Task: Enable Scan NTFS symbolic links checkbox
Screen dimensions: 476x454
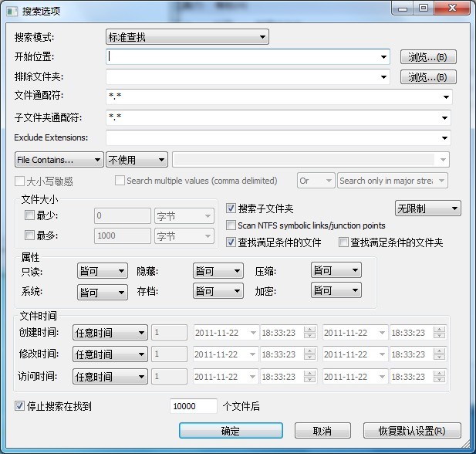Action: click(231, 225)
